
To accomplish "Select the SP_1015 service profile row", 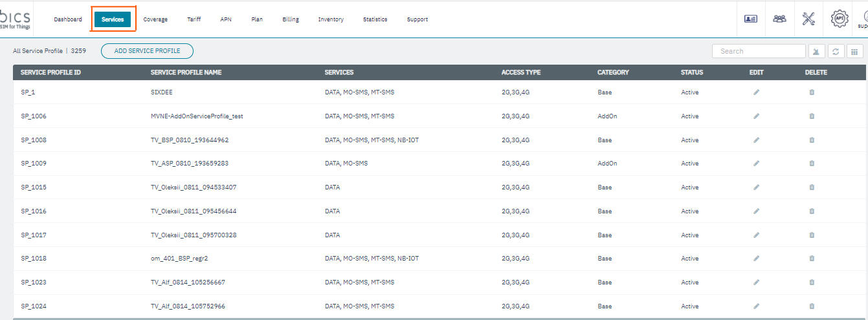I will click(34, 187).
